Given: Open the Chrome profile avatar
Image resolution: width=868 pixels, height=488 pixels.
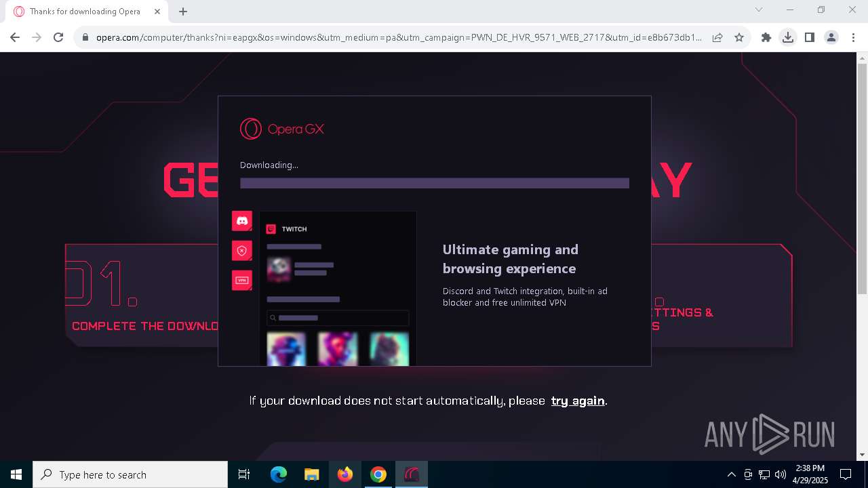Looking at the screenshot, I should click(831, 38).
